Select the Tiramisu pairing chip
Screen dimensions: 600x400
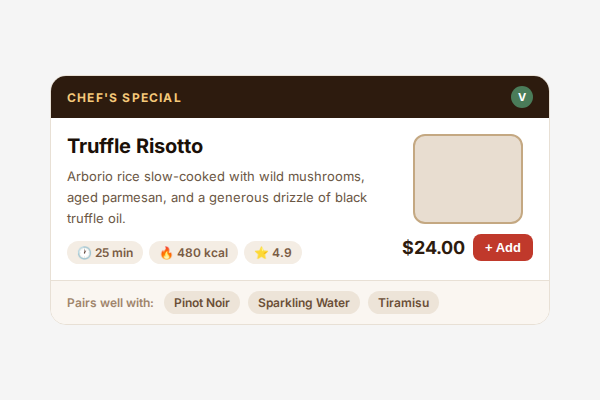403,303
